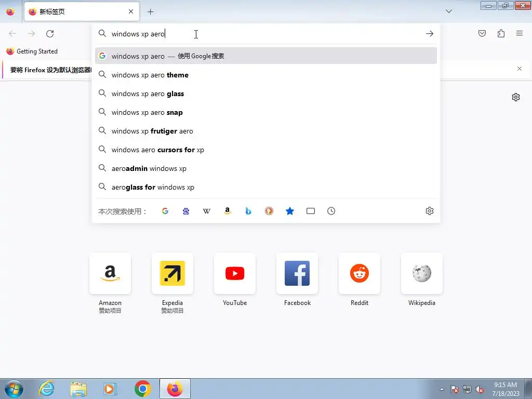
Task: Search with Bing one-off icon
Action: (x=248, y=211)
